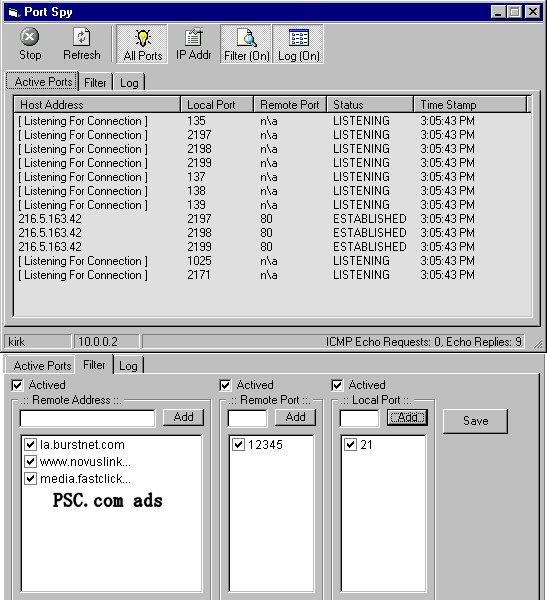Minimize the Port Spy window
Viewport: 547px width, 600px height.
[x=498, y=12]
